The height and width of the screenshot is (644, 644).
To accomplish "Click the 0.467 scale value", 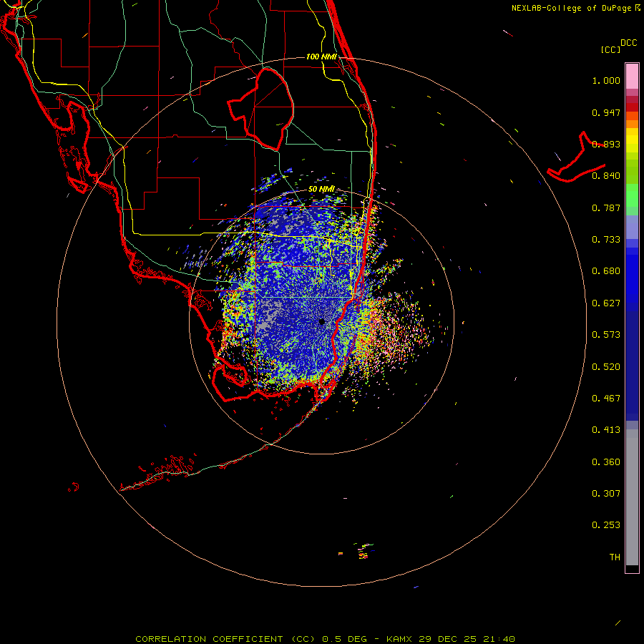I will [606, 399].
